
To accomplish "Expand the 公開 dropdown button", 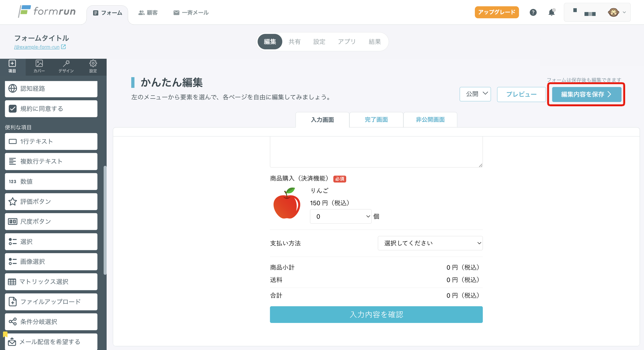I will click(475, 94).
